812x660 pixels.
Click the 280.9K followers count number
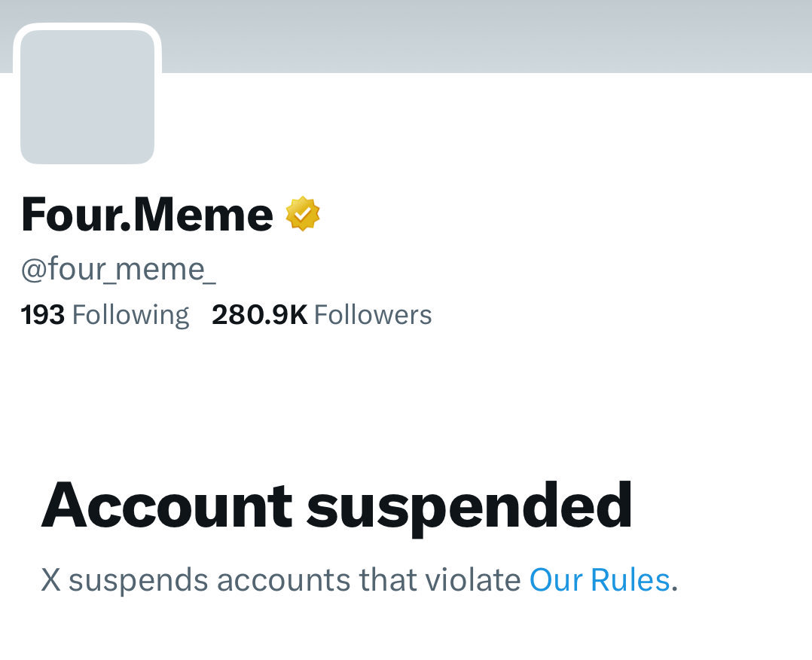(x=259, y=314)
